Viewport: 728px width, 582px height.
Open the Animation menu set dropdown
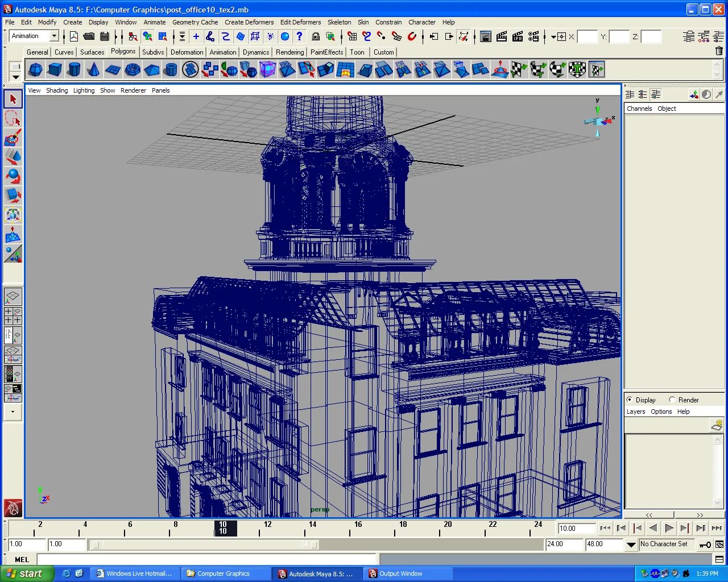tap(35, 36)
